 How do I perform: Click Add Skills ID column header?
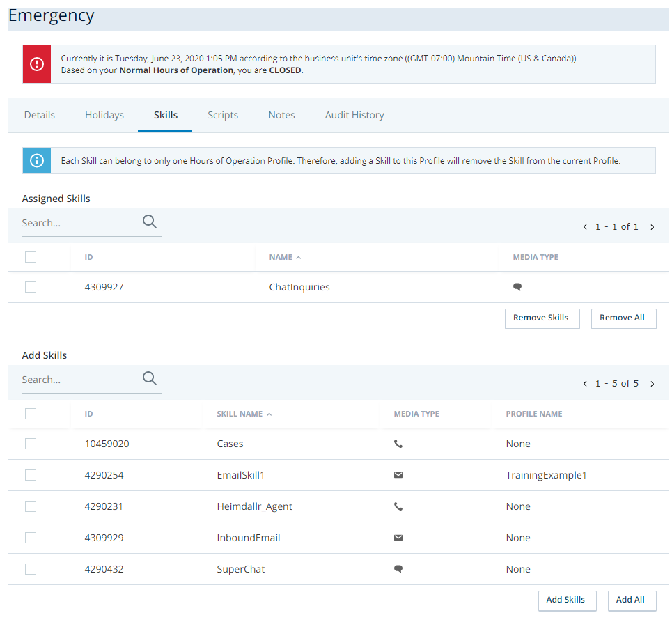pyautogui.click(x=88, y=414)
